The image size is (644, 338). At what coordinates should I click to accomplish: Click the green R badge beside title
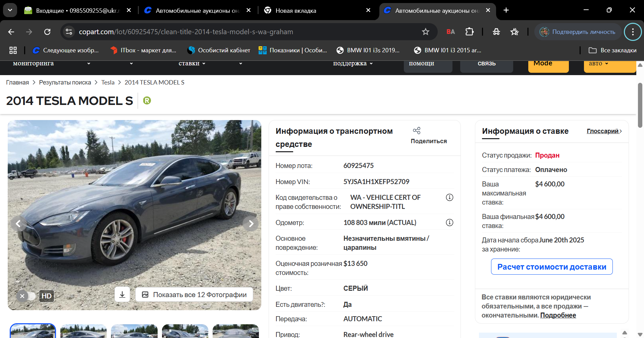(147, 101)
